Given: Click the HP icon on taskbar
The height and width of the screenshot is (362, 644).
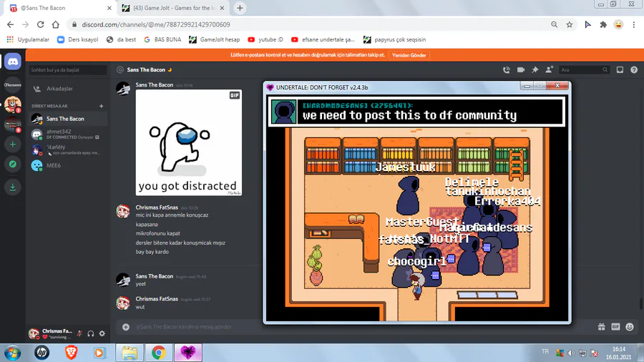Looking at the screenshot, I should pyautogui.click(x=42, y=353).
